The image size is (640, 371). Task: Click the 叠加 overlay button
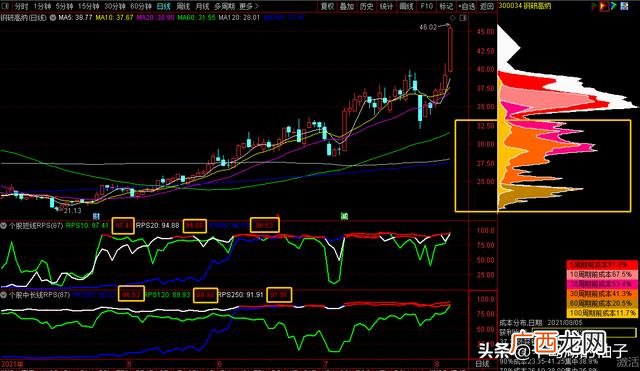pos(347,6)
